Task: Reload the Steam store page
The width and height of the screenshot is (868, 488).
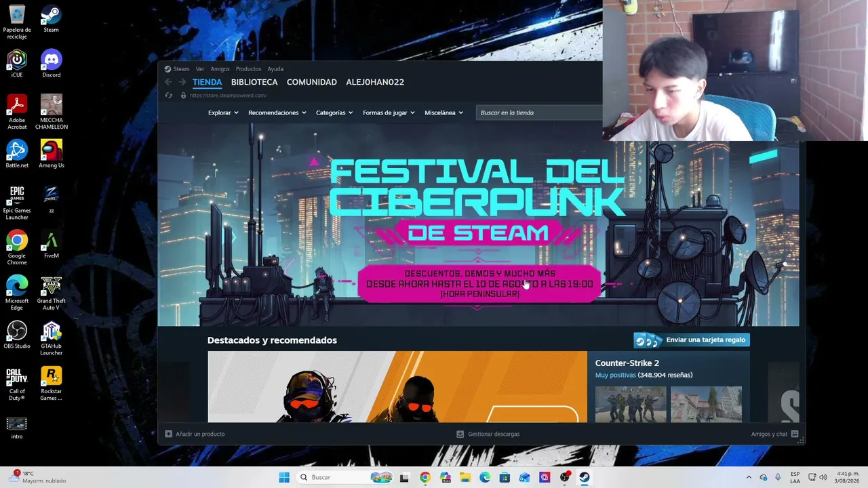Action: (x=168, y=96)
